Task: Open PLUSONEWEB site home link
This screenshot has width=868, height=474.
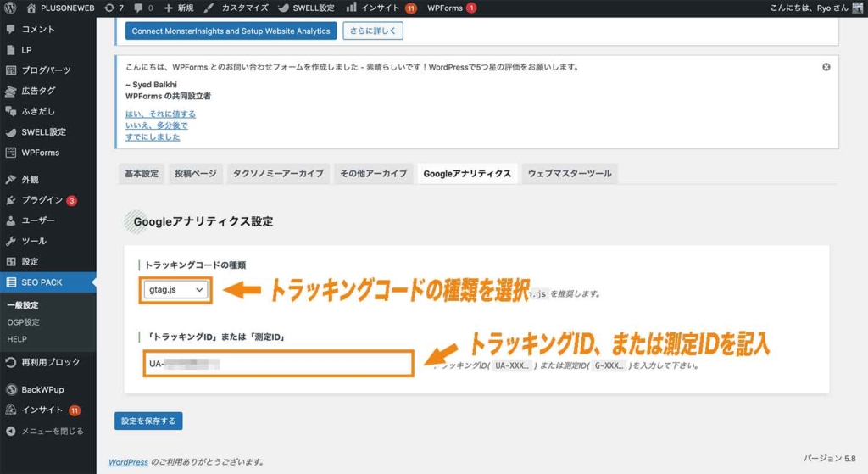Action: 61,8
